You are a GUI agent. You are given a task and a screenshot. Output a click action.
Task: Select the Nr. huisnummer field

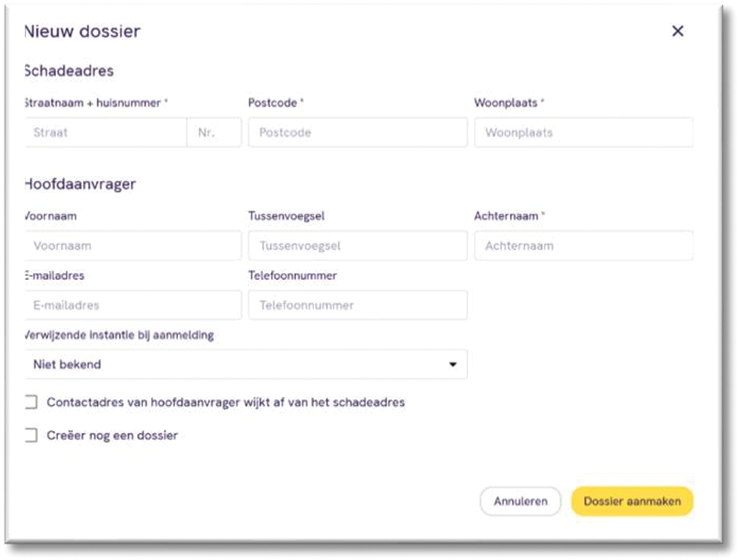215,132
